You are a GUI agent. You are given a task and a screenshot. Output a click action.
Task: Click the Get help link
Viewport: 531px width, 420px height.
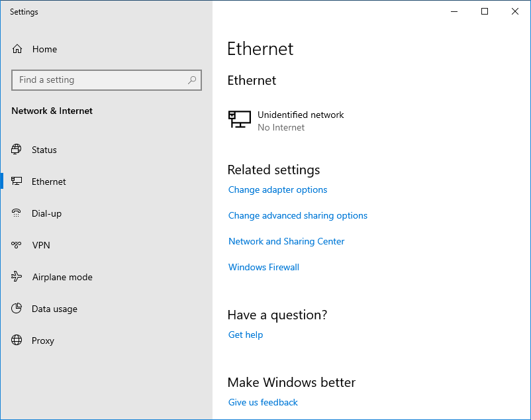pyautogui.click(x=246, y=335)
